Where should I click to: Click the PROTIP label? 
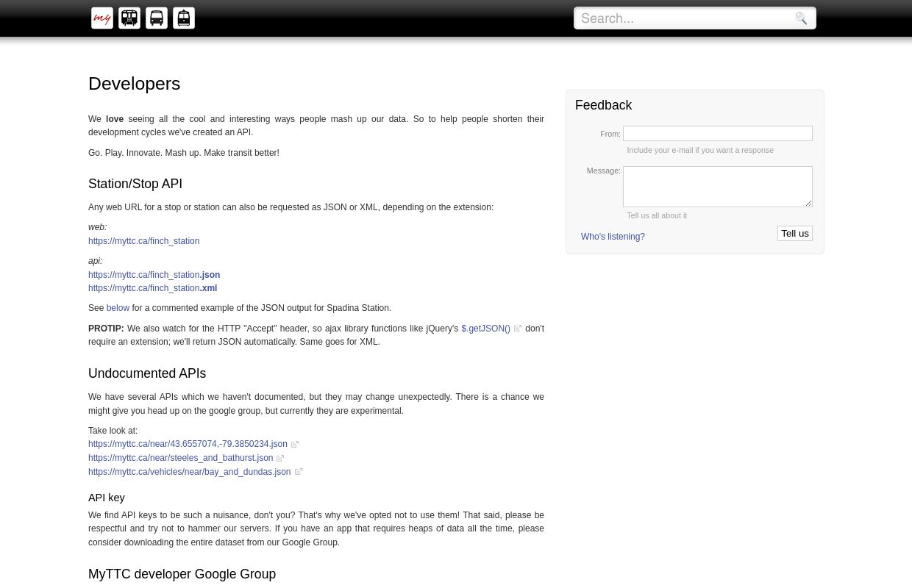tap(106, 329)
